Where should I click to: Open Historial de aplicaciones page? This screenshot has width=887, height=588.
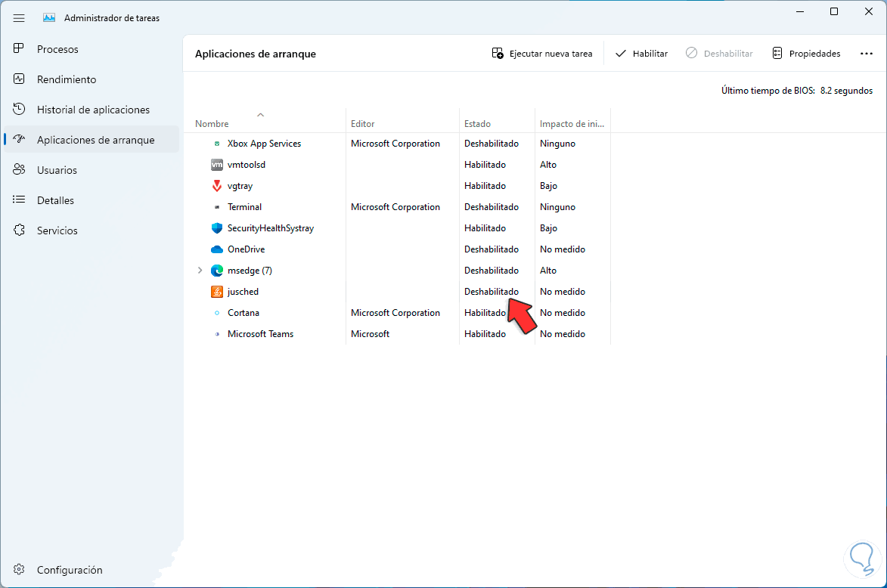(x=91, y=110)
